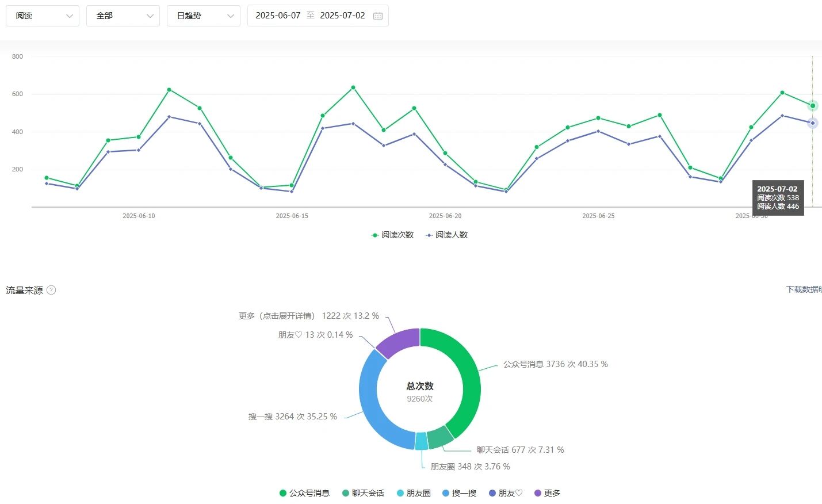Click highlighted 阅读次数 point for 2025-07-02

[813, 106]
